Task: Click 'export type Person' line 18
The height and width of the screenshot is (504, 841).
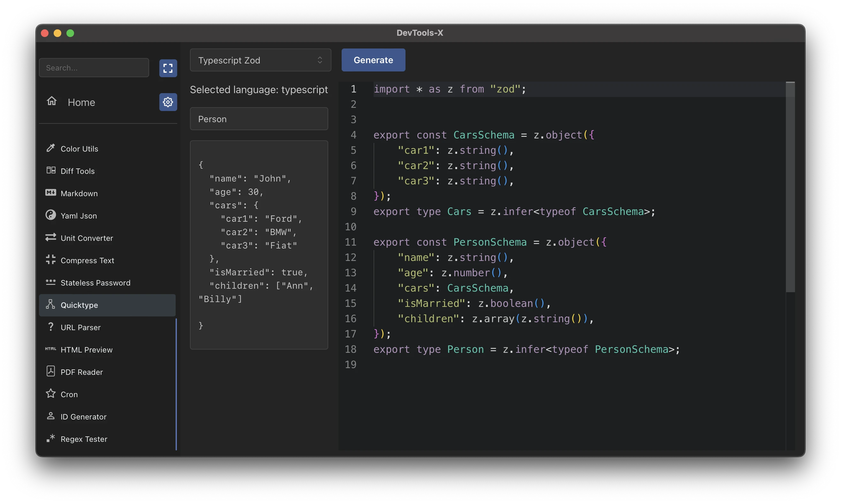Action: [x=527, y=350]
